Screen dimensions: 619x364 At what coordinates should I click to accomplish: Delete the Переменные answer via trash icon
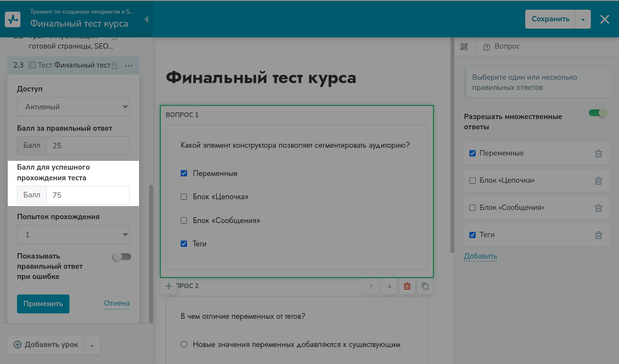pos(599,154)
